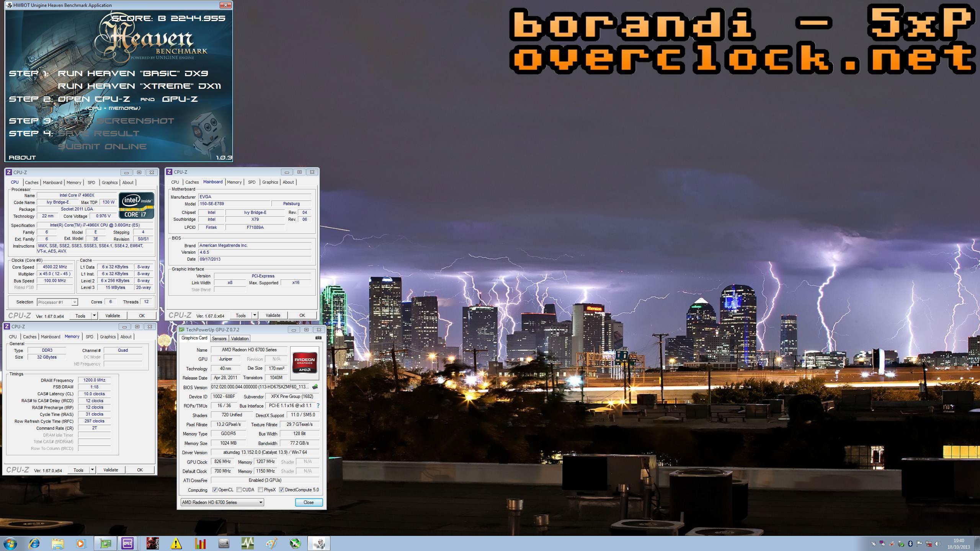Image resolution: width=980 pixels, height=551 pixels.
Task: Open Caches tab in the CPU-Z CPU window
Action: pos(31,183)
